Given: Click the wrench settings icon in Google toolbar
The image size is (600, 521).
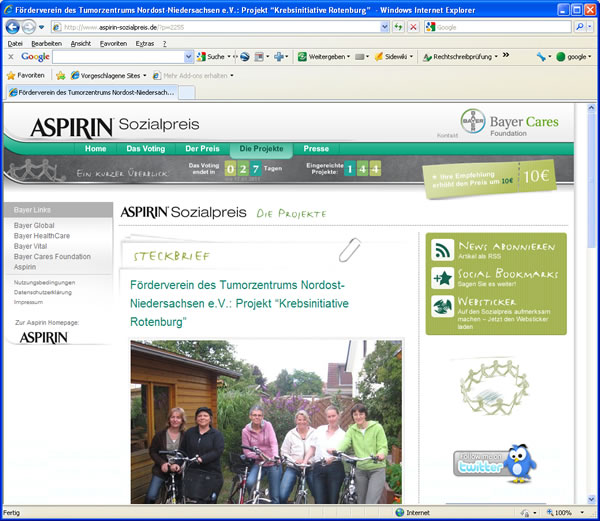Looking at the screenshot, I should tap(541, 57).
